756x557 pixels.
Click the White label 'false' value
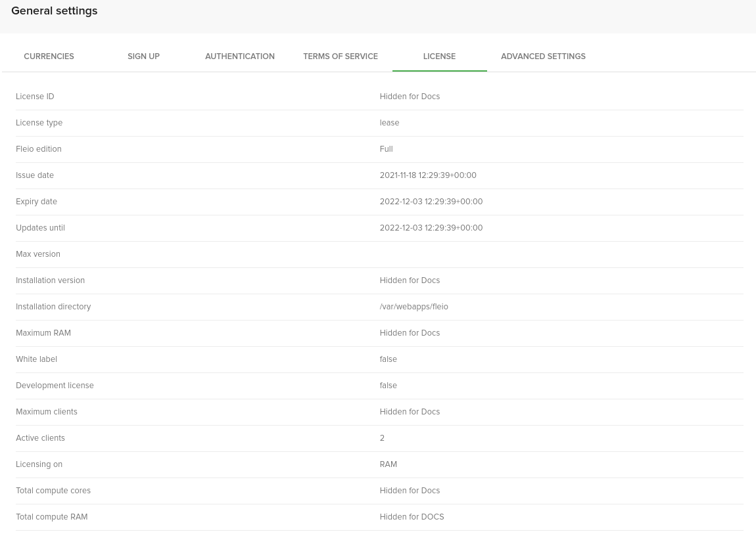(388, 359)
